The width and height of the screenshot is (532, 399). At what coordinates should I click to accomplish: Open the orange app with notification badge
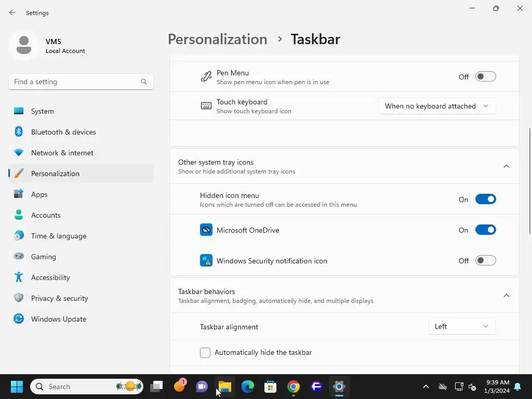click(179, 386)
